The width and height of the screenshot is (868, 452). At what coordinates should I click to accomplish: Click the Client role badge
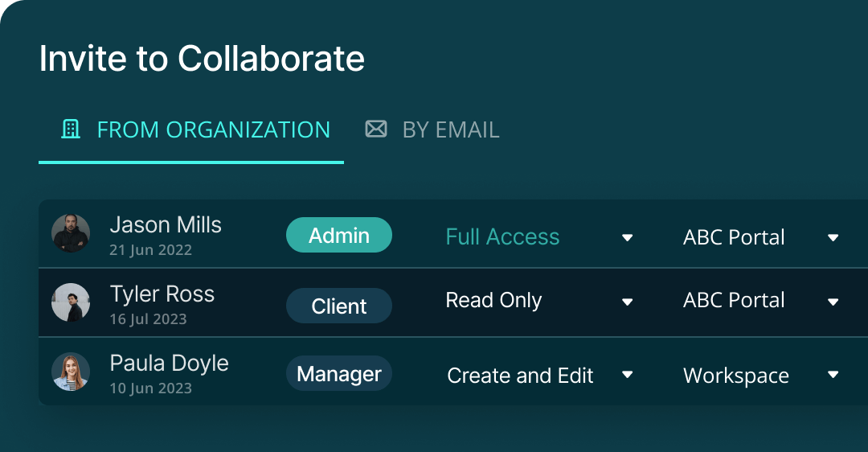(x=339, y=306)
